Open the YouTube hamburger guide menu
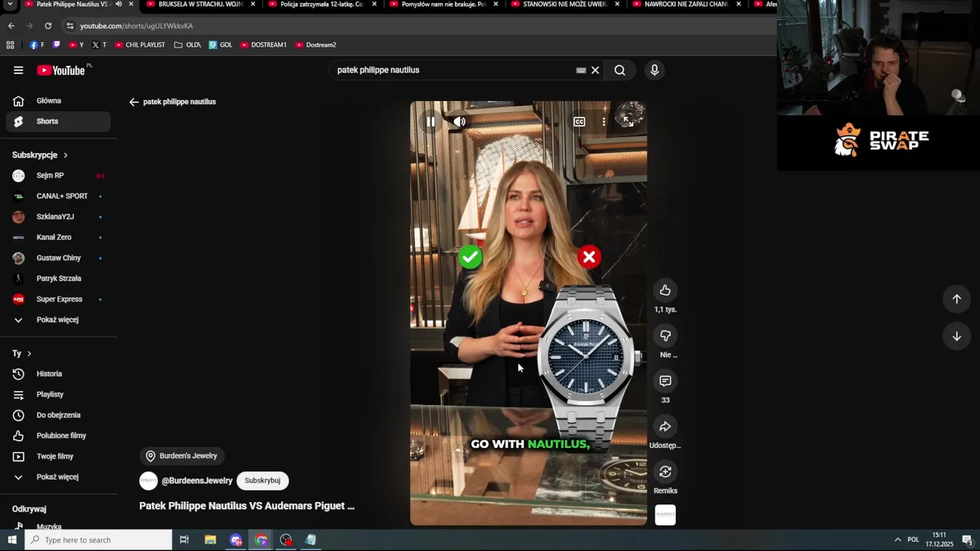The image size is (980, 551). (x=18, y=70)
